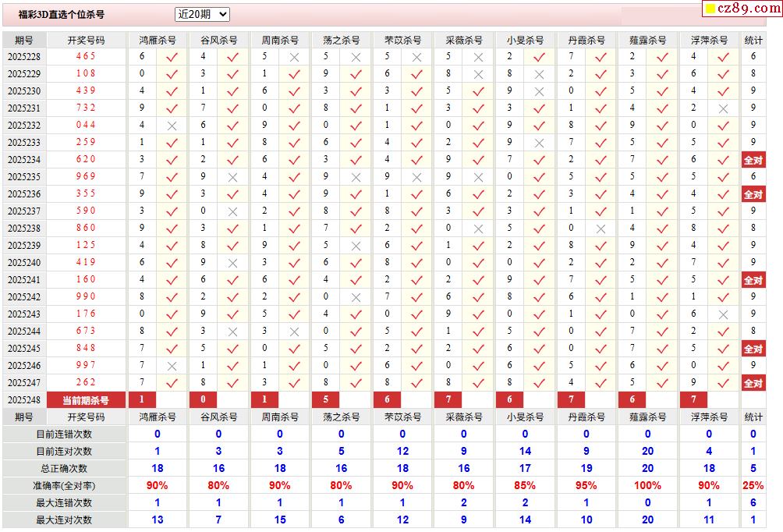Click X mark for 谷风杀号 in row 2025244

tap(232, 332)
